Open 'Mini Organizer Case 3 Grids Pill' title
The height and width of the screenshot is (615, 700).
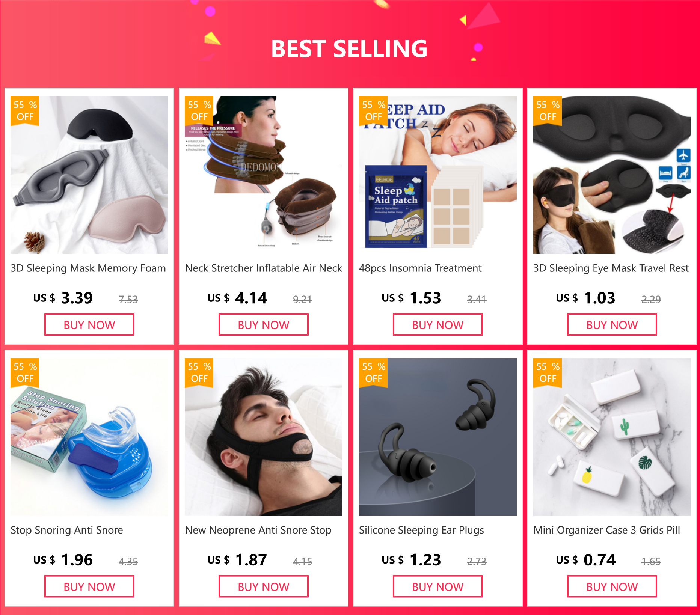[x=607, y=530]
